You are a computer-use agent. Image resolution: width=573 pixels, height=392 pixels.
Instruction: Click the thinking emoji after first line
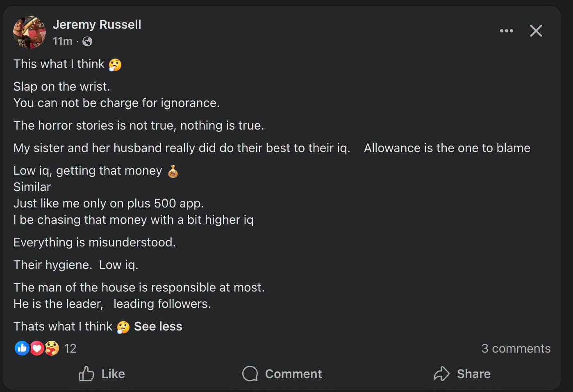(115, 65)
